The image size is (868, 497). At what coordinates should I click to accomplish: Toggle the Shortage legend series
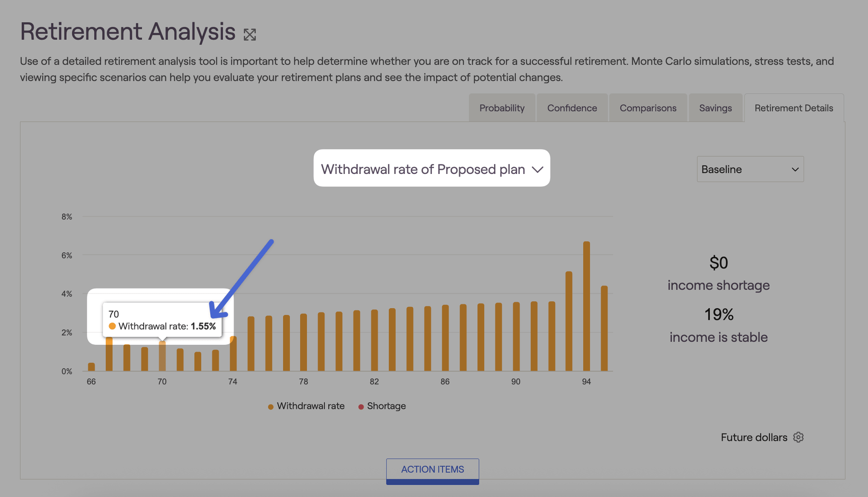tap(386, 406)
